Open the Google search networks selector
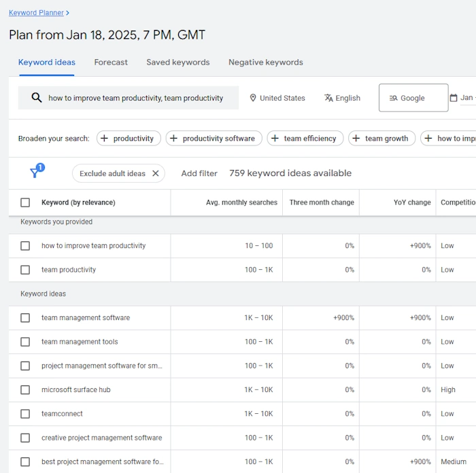The height and width of the screenshot is (473, 476). [x=413, y=98]
